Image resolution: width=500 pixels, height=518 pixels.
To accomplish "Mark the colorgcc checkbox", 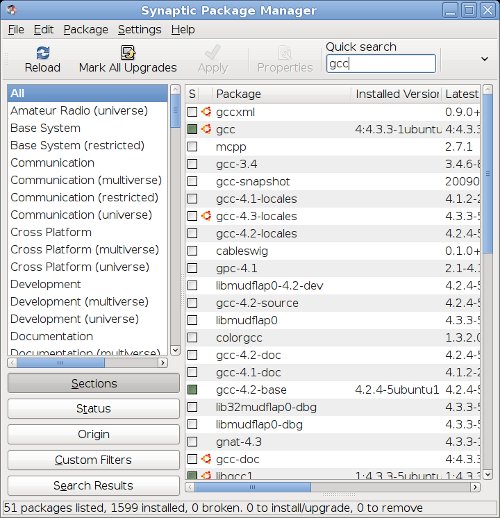I will coord(192,338).
